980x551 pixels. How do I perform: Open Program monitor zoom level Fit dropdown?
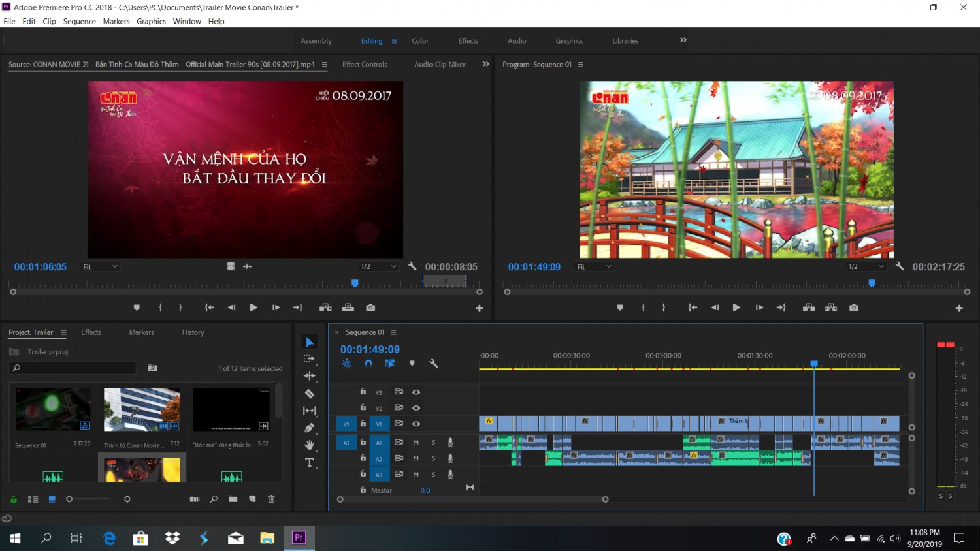click(594, 267)
